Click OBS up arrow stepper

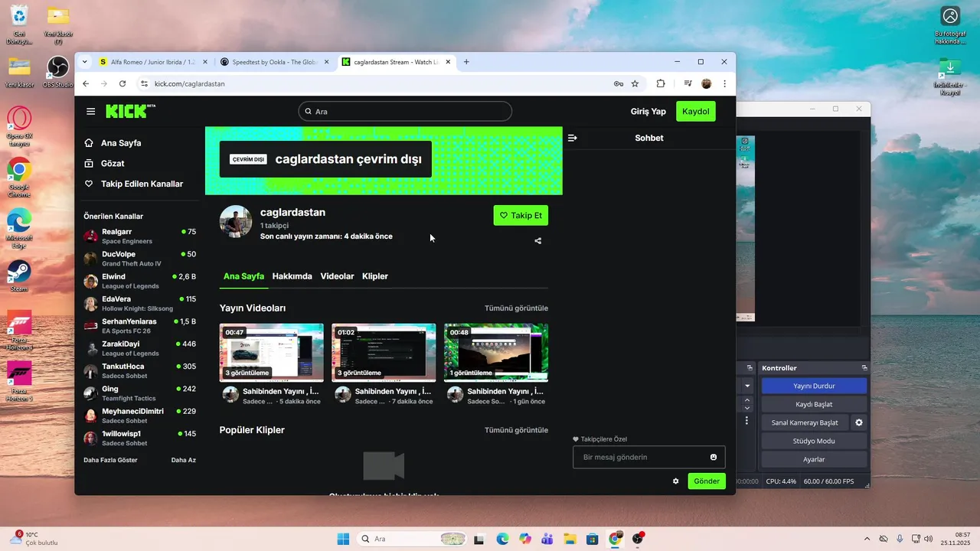point(747,399)
